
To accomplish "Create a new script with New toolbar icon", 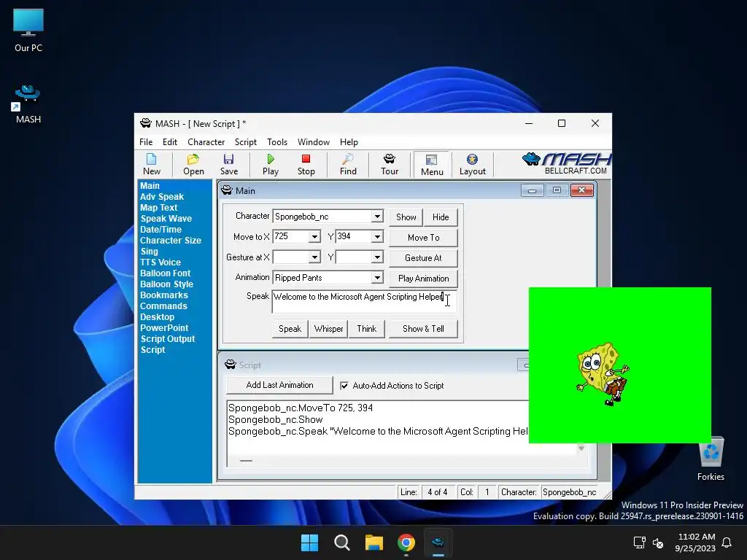I will 152,164.
